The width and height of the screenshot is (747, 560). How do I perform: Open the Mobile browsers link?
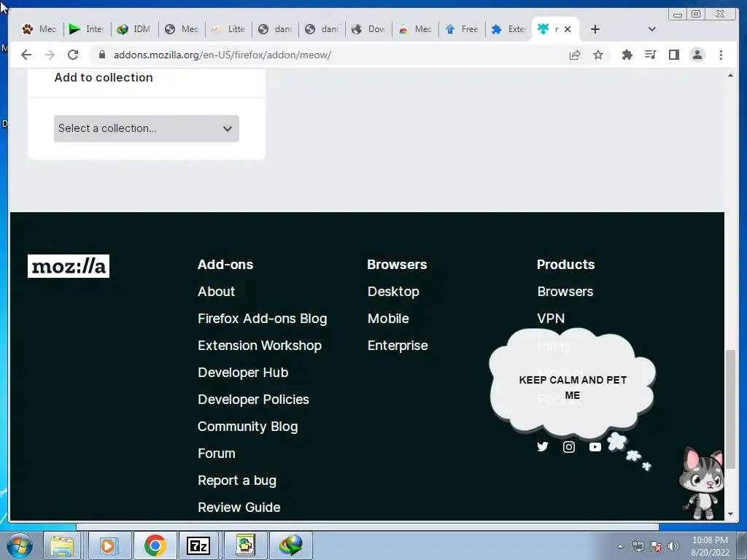388,319
